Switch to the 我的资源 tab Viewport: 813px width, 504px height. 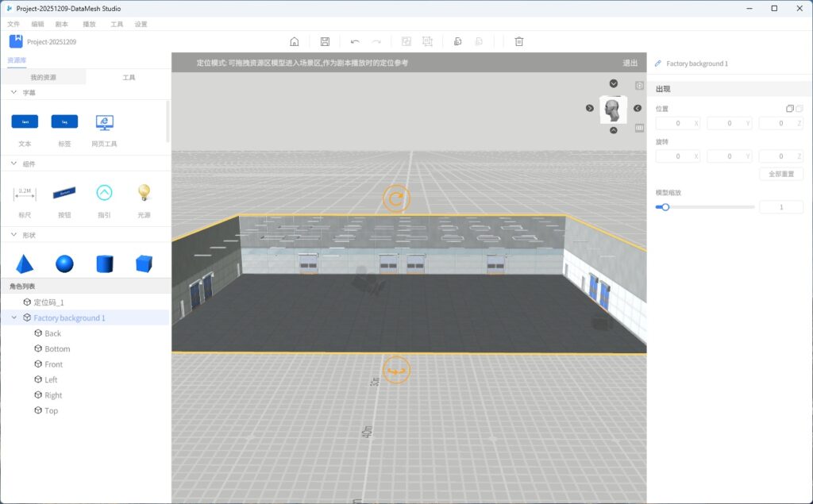(x=44, y=78)
